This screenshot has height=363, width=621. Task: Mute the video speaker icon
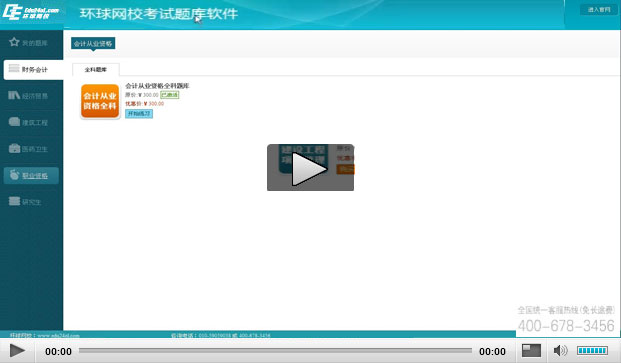[560, 351]
